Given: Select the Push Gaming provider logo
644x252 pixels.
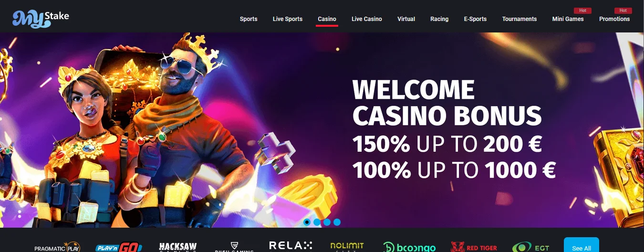Looking at the screenshot, I should (234, 247).
